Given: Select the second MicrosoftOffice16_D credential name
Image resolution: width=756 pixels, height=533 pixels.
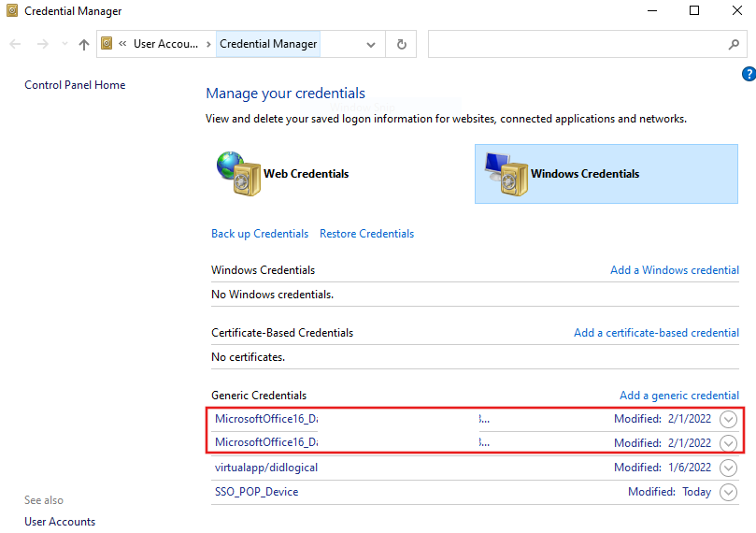Looking at the screenshot, I should point(266,442).
